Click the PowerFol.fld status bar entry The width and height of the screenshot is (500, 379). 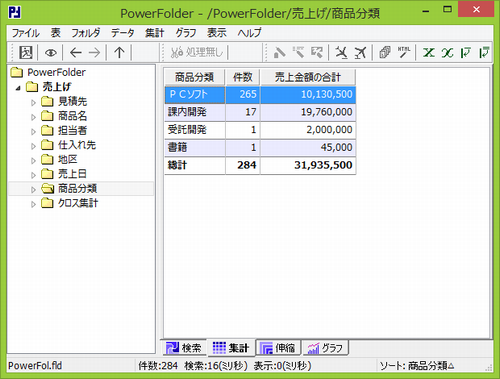[x=35, y=366]
